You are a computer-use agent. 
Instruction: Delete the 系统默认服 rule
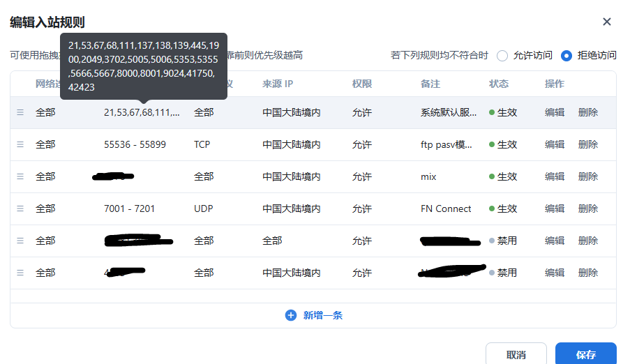click(x=588, y=112)
